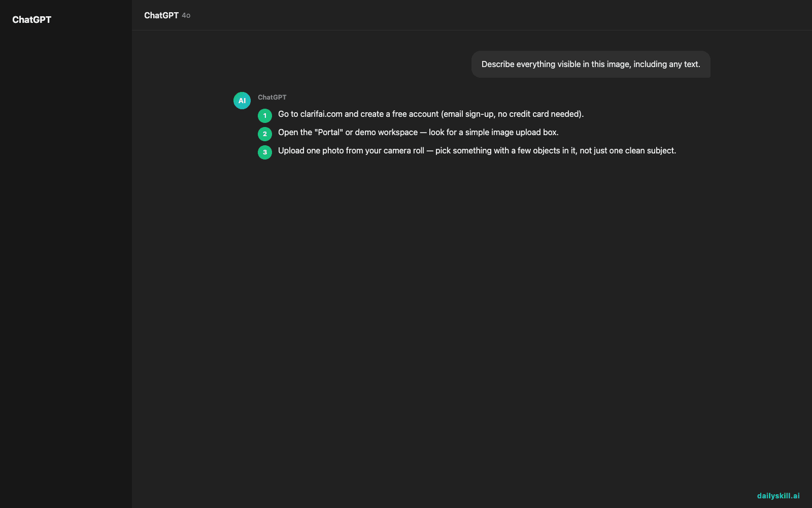Click the header bar ChatGPT title
The height and width of the screenshot is (508, 812).
click(x=161, y=15)
